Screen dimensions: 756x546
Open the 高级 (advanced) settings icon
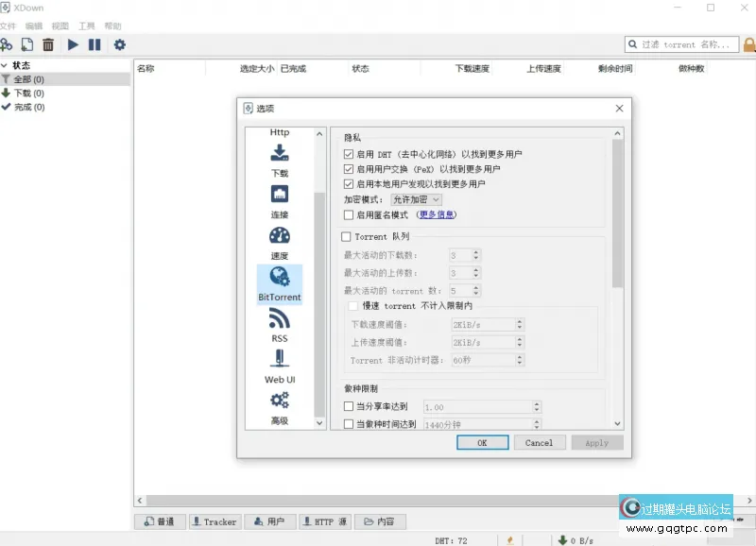coord(278,404)
